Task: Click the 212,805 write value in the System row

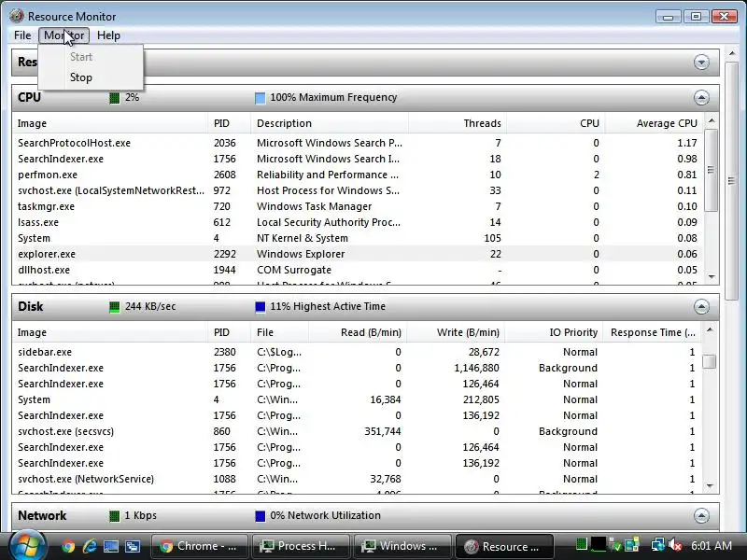Action: [x=481, y=399]
